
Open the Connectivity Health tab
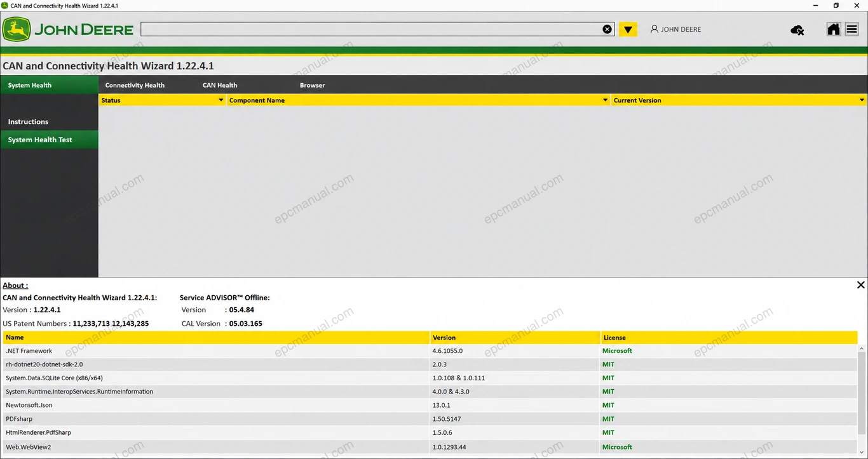pyautogui.click(x=135, y=85)
